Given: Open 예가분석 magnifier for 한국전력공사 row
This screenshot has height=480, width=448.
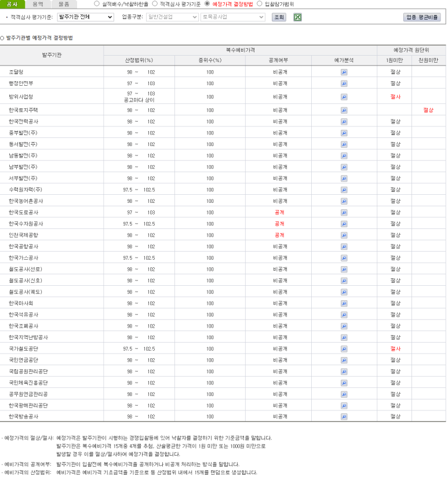Looking at the screenshot, I should tap(344, 122).
